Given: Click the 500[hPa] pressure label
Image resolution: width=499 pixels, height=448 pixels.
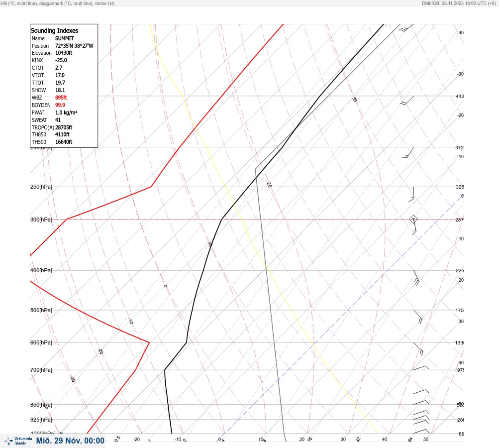Looking at the screenshot, I should (41, 310).
